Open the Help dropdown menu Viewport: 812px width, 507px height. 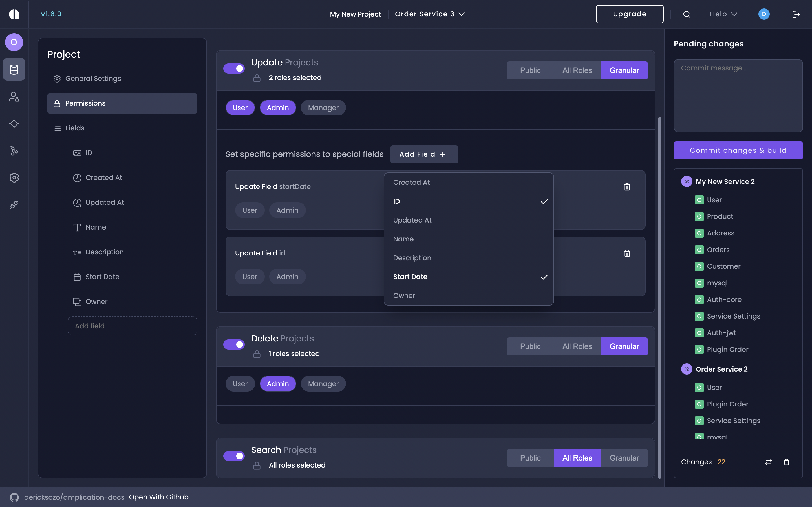pos(723,14)
